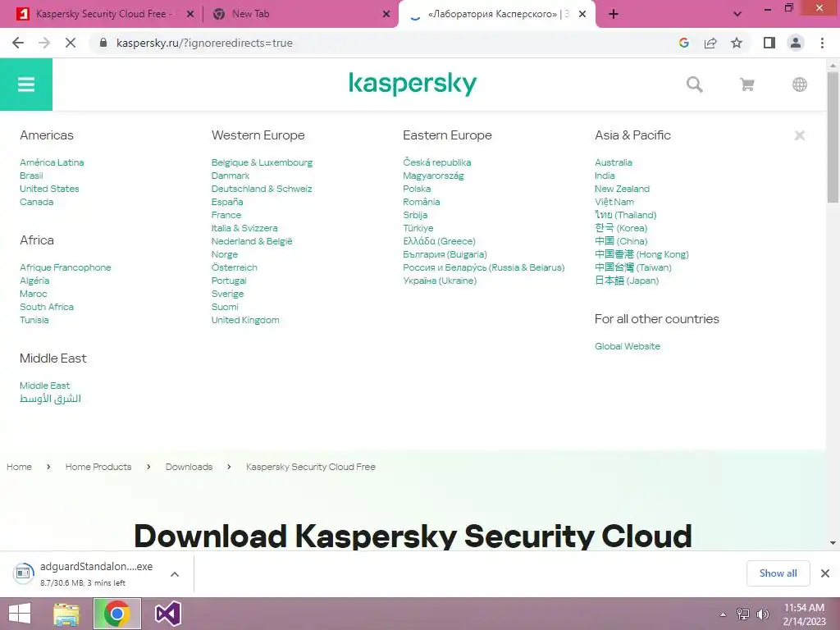
Task: Show hidden tray icons arrow
Action: pyautogui.click(x=723, y=614)
